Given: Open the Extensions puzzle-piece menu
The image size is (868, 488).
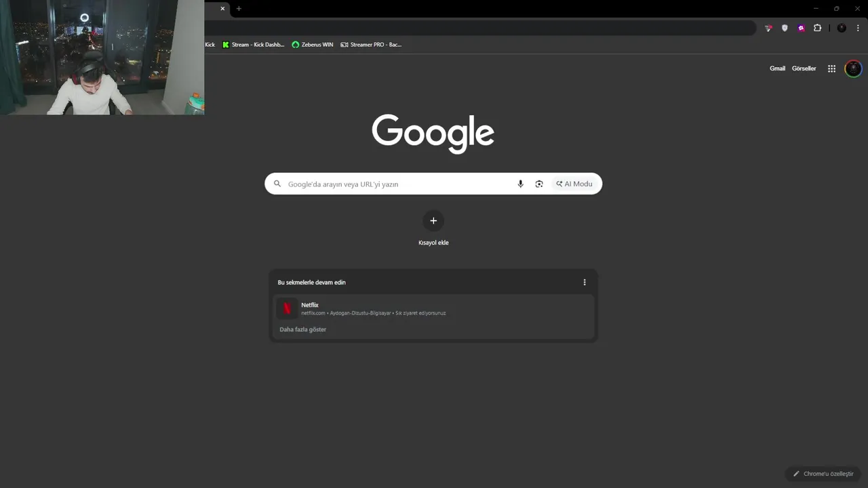Looking at the screenshot, I should pos(817,28).
